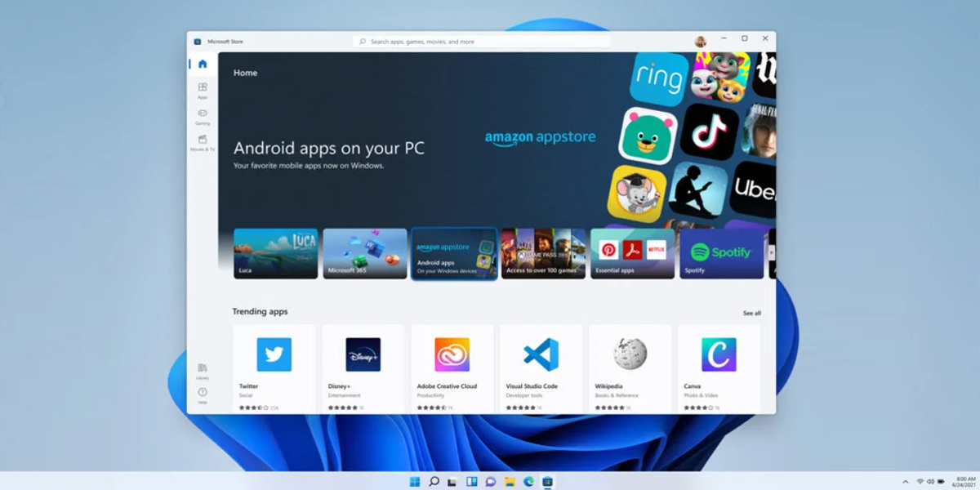Open the Kindle app icon in banner
980x490 pixels.
coord(698,189)
